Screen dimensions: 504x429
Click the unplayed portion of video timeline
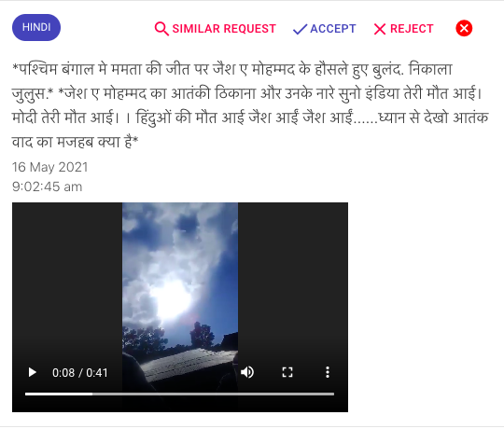click(214, 394)
